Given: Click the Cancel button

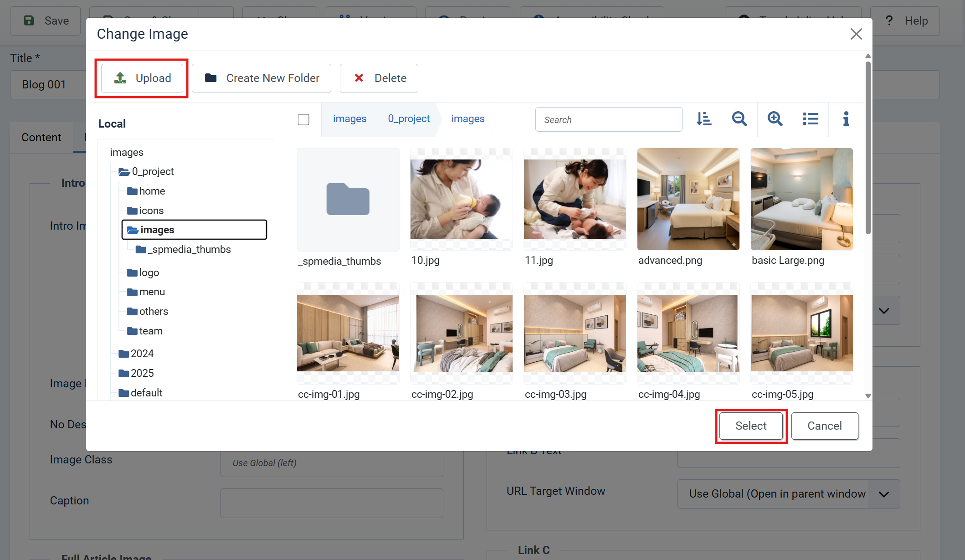Looking at the screenshot, I should click(824, 426).
